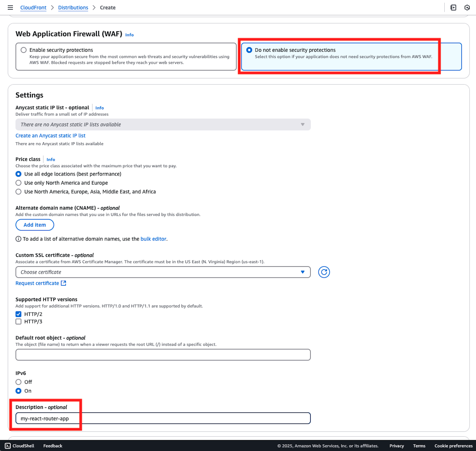Screen dimensions: 476x451
Task: Turn IPv6 Off
Action: 18,382
